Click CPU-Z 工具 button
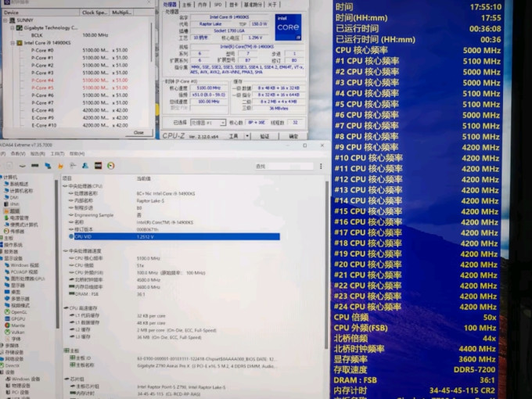The image size is (532, 399). [x=233, y=136]
